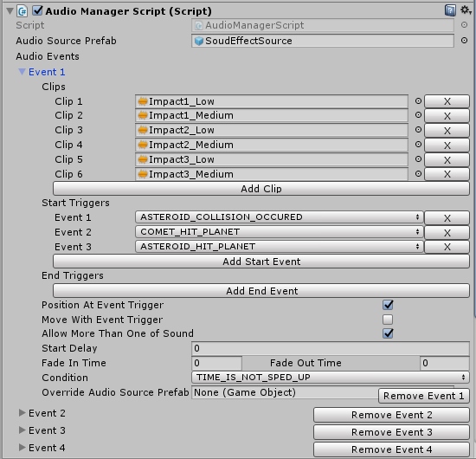Toggle Allow More Than One of Sound
Screen dimensions: 476x459
[388, 333]
